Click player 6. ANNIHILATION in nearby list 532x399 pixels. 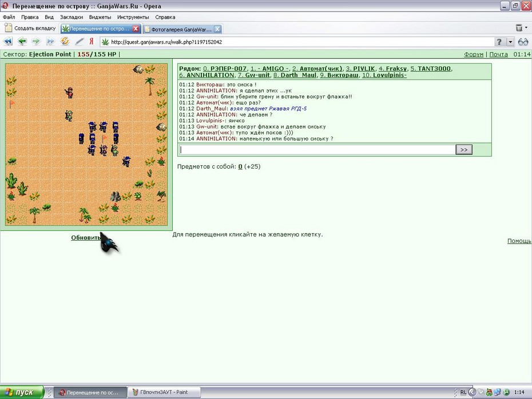coord(207,75)
